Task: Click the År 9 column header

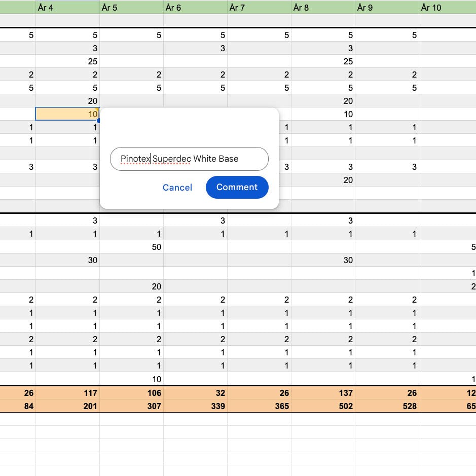Action: click(387, 8)
